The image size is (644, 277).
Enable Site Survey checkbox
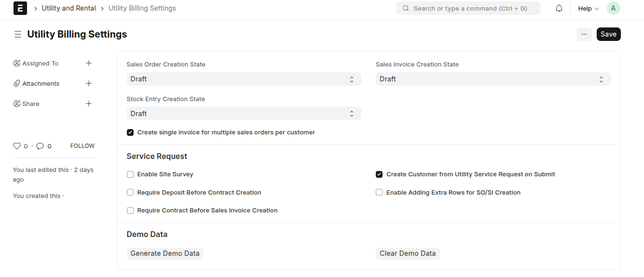(130, 174)
